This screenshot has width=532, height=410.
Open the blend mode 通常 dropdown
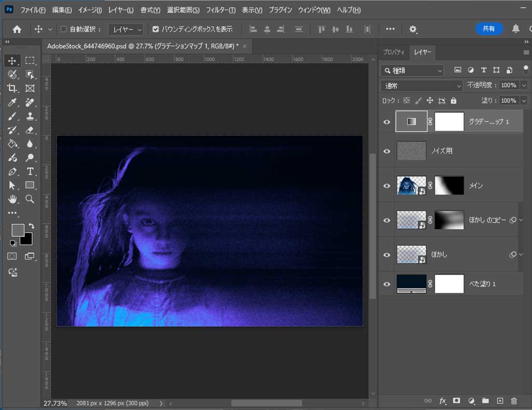[421, 86]
